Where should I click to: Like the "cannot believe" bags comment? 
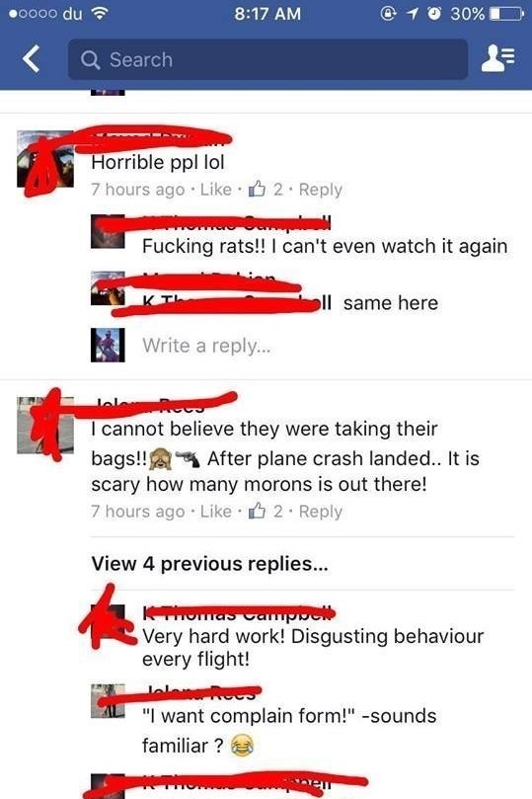(x=216, y=511)
